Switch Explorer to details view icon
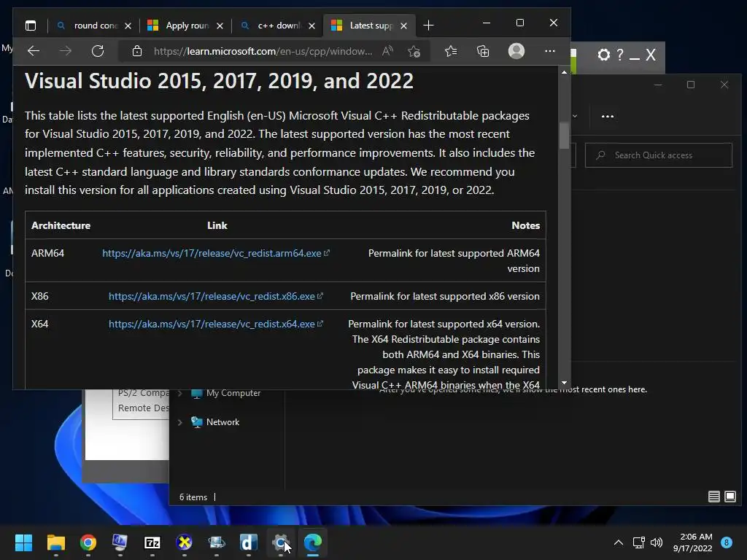 pyautogui.click(x=713, y=497)
